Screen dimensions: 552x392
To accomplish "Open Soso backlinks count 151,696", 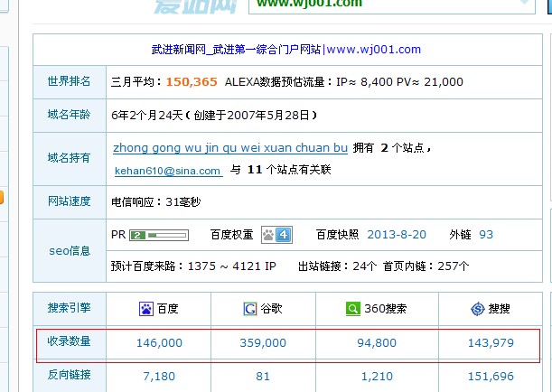I will (491, 376).
